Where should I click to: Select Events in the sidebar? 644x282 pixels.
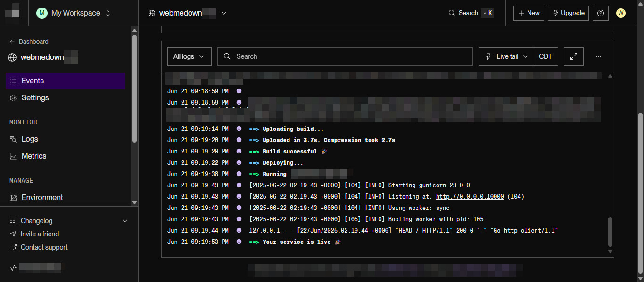tap(66, 81)
